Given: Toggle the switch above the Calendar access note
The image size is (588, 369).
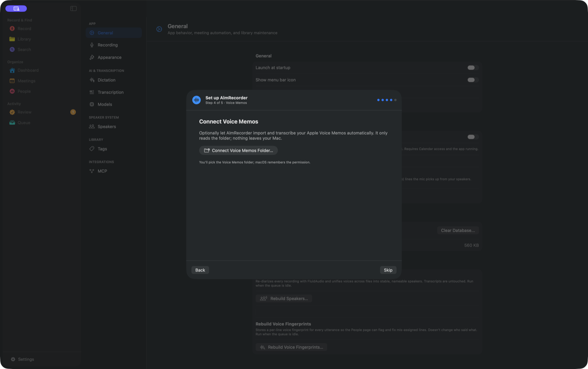Looking at the screenshot, I should click(473, 137).
